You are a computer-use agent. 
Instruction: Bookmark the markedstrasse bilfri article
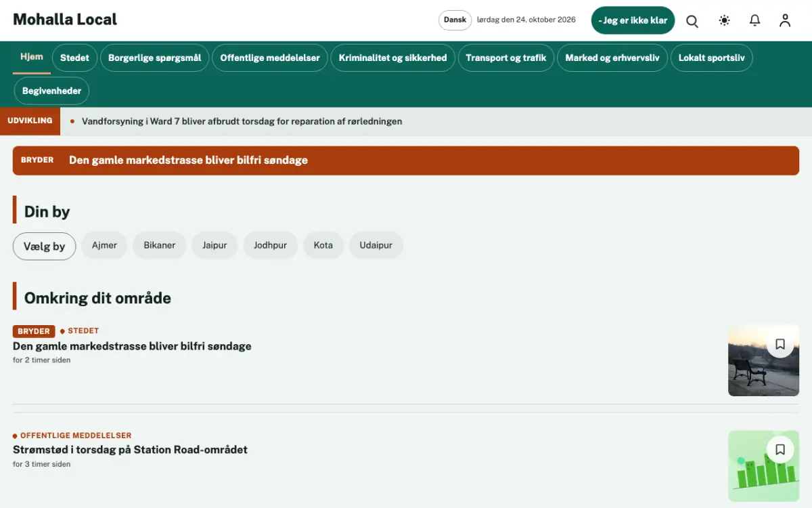click(x=780, y=344)
